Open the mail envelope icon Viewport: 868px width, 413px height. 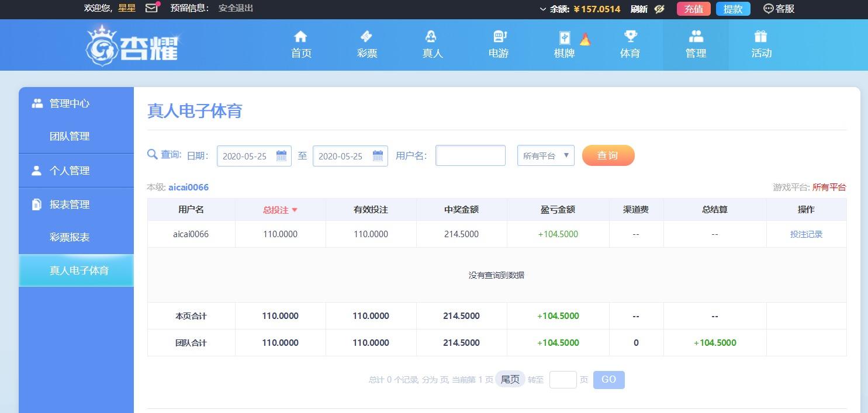tap(151, 8)
